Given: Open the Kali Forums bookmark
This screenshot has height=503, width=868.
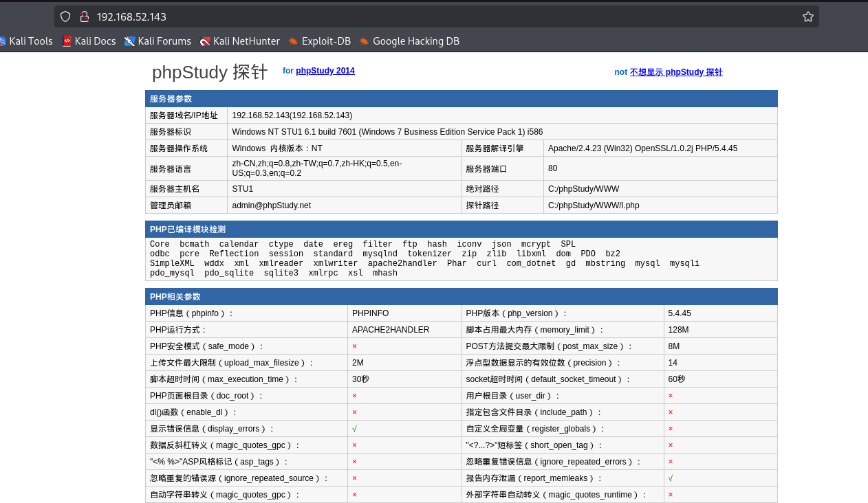Looking at the screenshot, I should [x=158, y=41].
